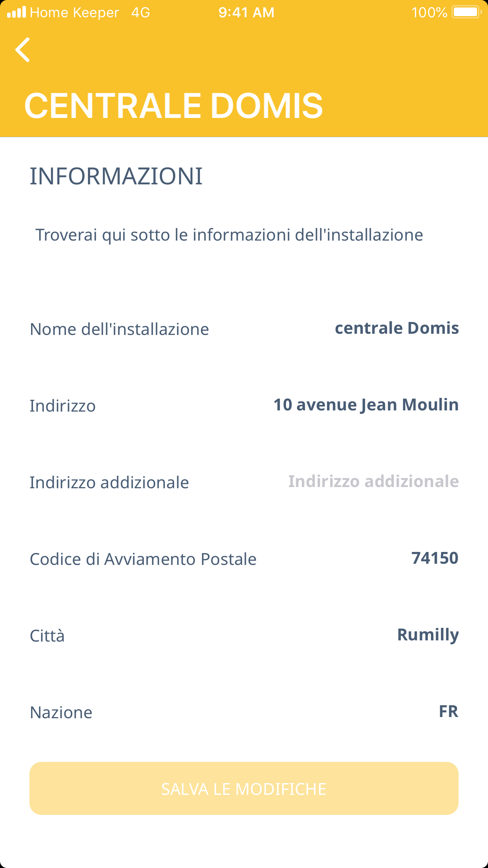Tap the 9:41 AM clock
The image size is (488, 868).
(x=246, y=13)
